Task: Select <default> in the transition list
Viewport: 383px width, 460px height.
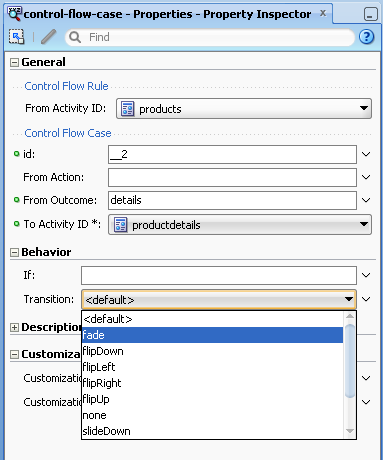Action: coord(212,319)
